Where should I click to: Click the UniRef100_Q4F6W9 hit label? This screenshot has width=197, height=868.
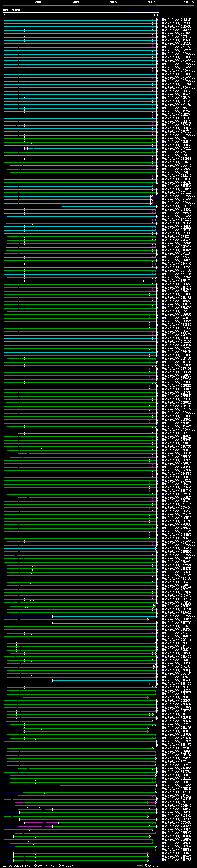(176, 680)
